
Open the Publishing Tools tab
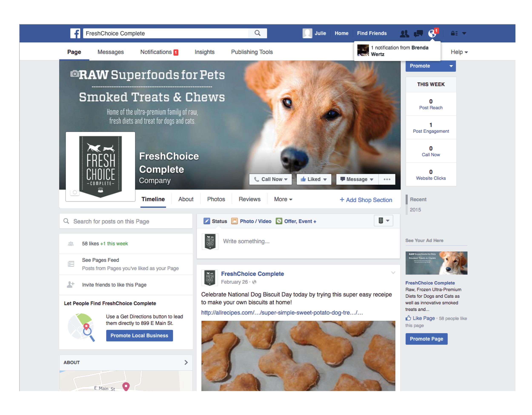tap(252, 52)
